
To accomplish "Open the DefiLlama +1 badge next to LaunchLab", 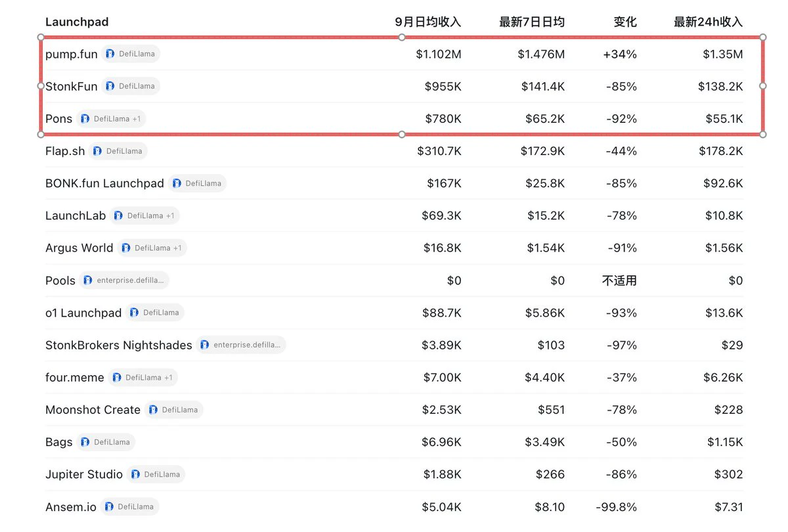I will coord(144,215).
